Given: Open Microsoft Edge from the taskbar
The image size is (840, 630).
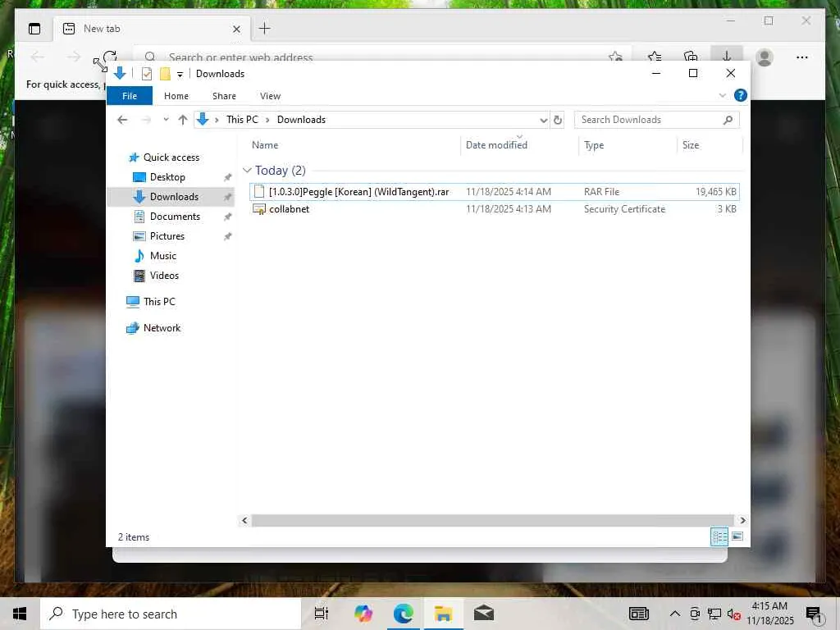Looking at the screenshot, I should (403, 614).
